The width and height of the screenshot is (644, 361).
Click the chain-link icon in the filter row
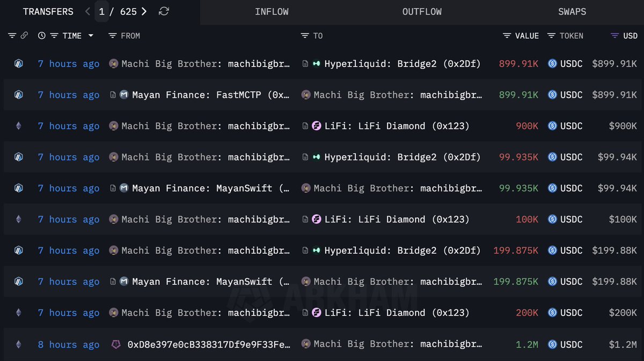(24, 35)
